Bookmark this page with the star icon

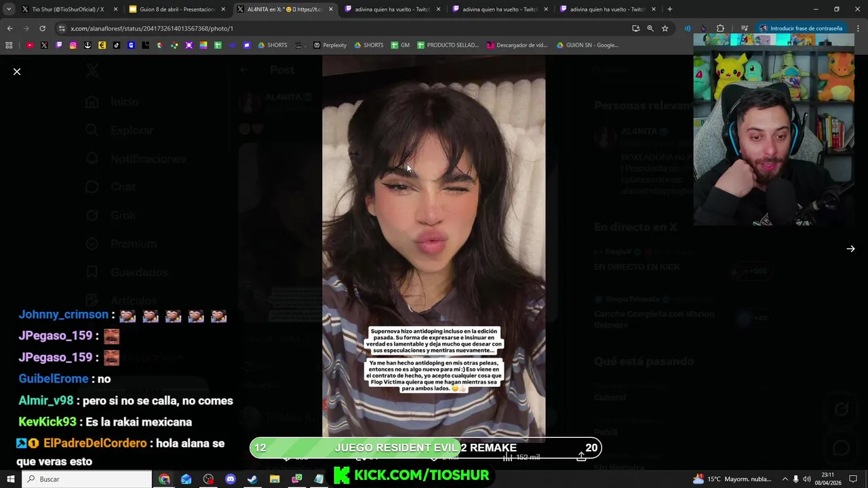pyautogui.click(x=665, y=28)
